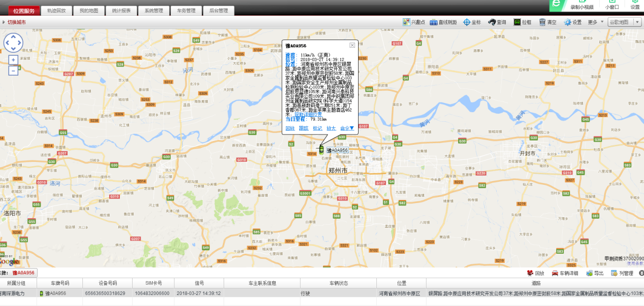Activate the 拉框 box selection tool
644x306 pixels.
click(517, 22)
